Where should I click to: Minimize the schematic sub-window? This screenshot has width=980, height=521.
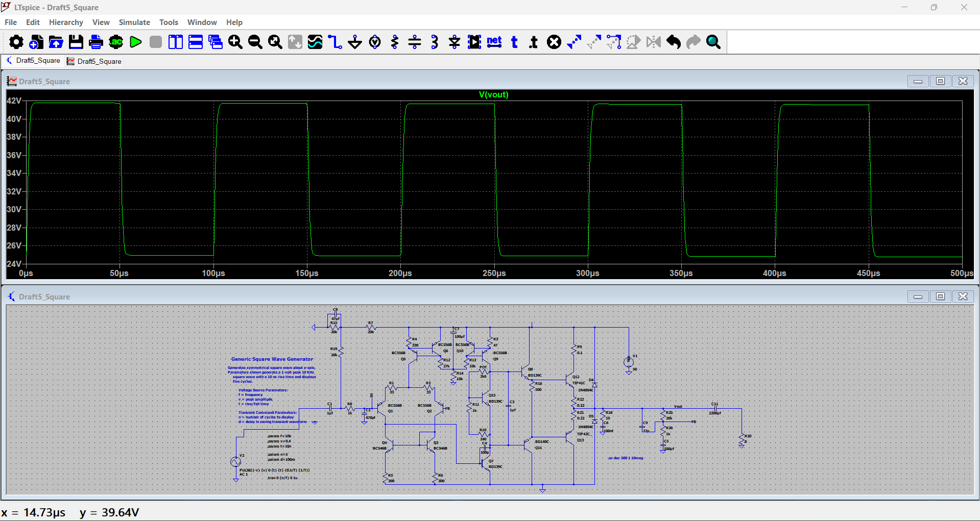click(918, 296)
